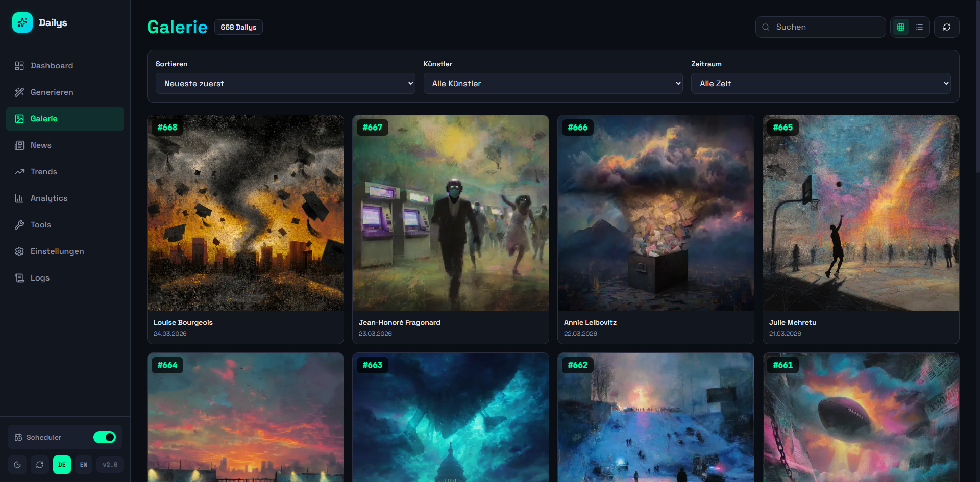Switch language to EN
Screen dimensions: 980x482
[x=84, y=465]
